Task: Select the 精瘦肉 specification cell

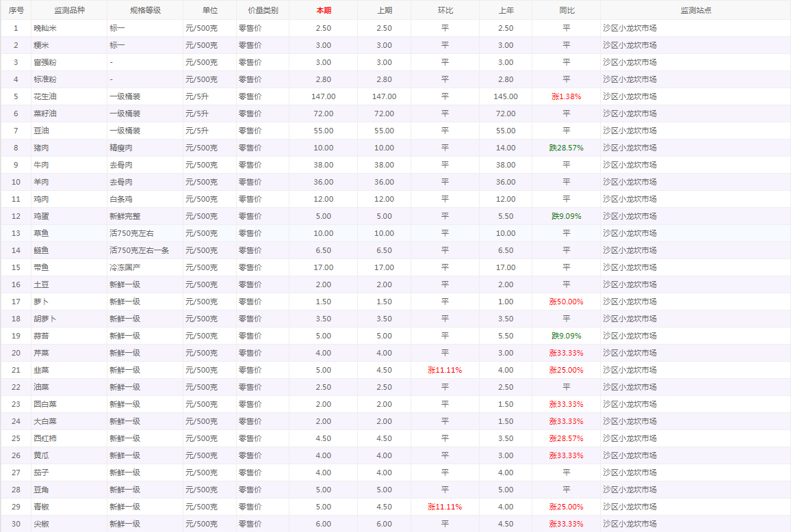Action: point(121,148)
